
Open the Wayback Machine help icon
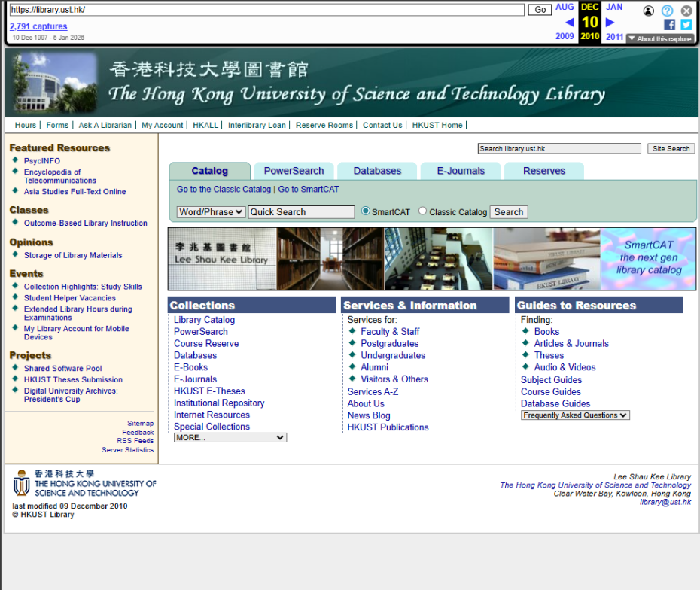pos(667,11)
